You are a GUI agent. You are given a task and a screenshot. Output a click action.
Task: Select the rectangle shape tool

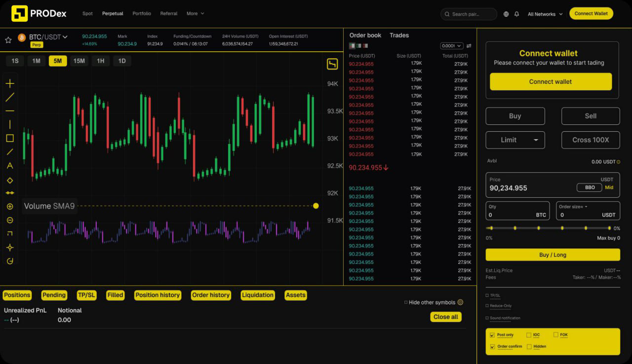(x=10, y=138)
